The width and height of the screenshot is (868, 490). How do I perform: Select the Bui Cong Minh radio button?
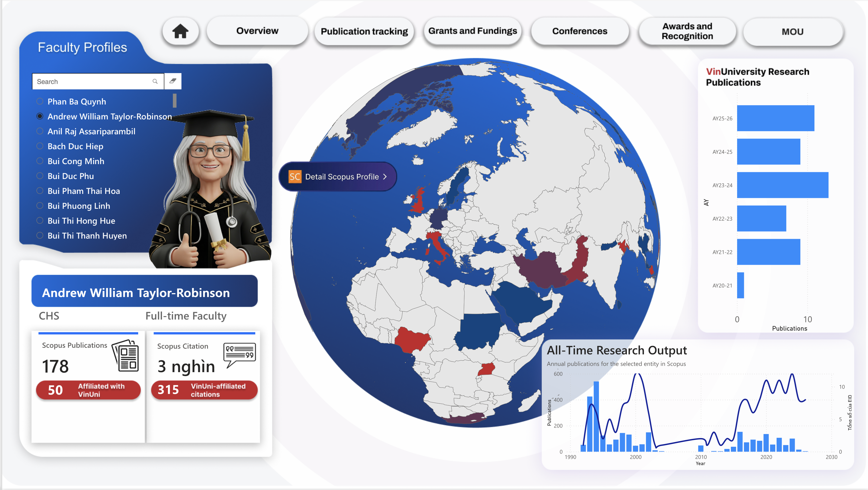click(x=40, y=161)
